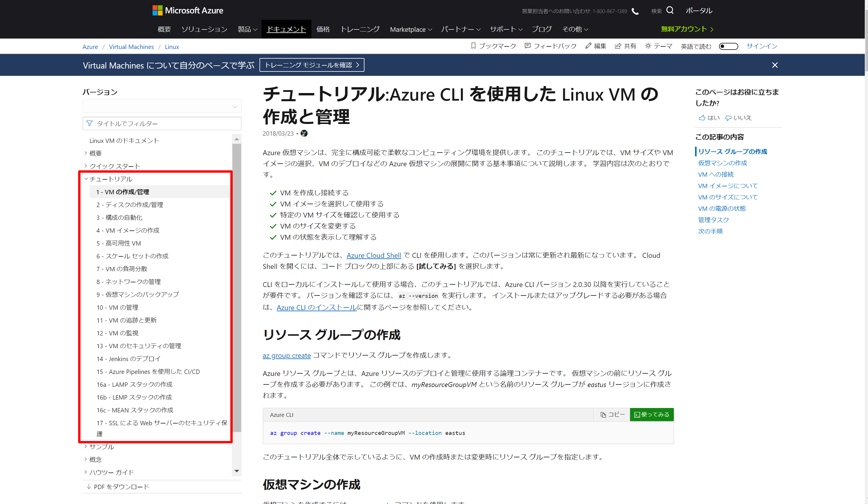
Task: Open the theme sun icon
Action: coord(648,46)
